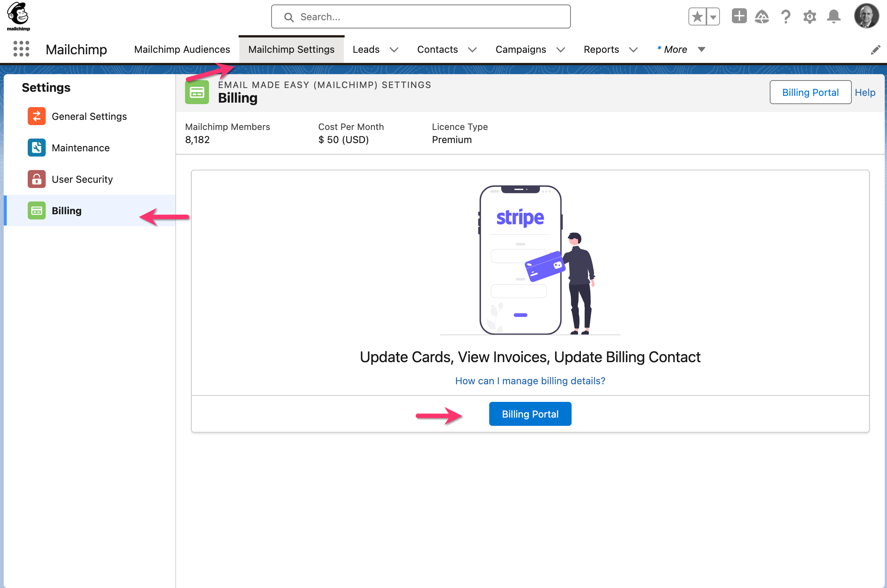This screenshot has height=588, width=887.
Task: Open the Help question mark icon
Action: coord(786,17)
